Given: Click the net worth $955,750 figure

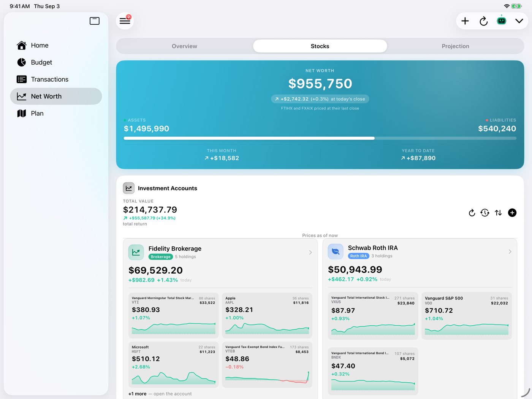Looking at the screenshot, I should [x=320, y=84].
